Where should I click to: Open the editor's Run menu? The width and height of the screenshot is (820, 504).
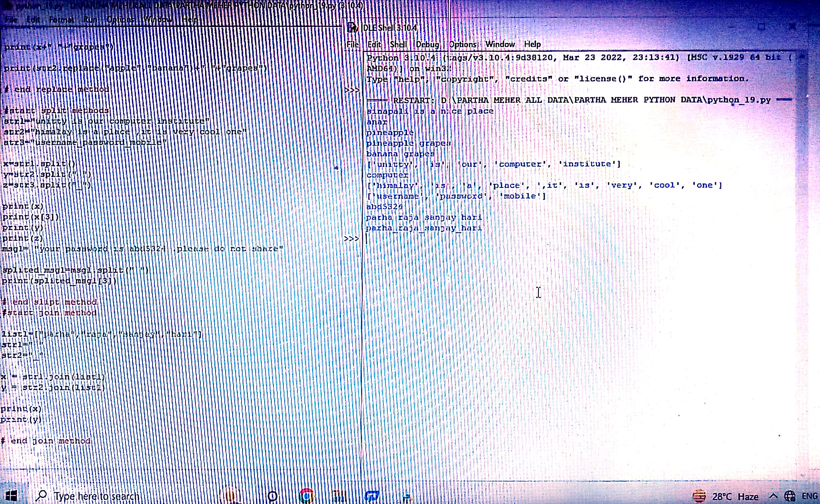(x=90, y=20)
